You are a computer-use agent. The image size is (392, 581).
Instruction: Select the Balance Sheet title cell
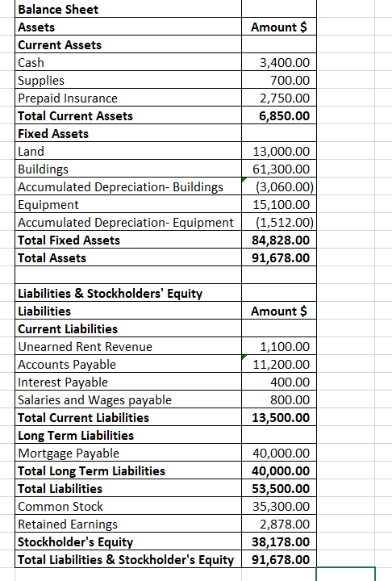[128, 9]
